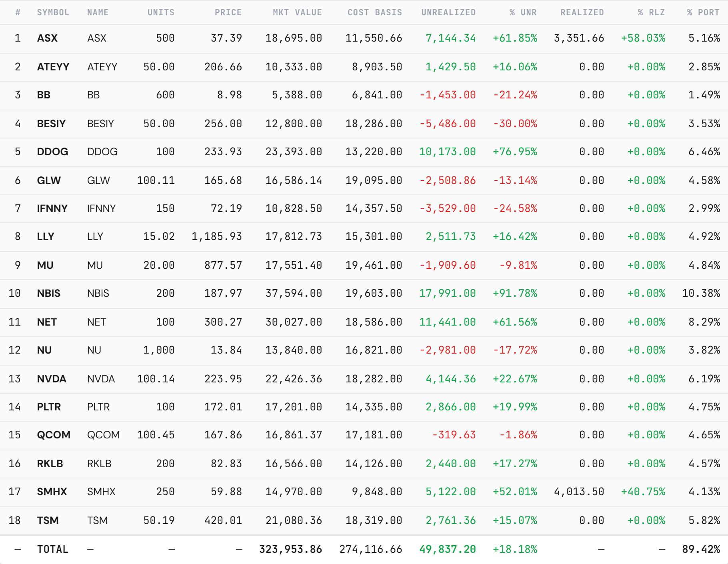Image resolution: width=728 pixels, height=564 pixels.
Task: Click the TOTAL market value 323,953.86
Action: [x=290, y=549]
